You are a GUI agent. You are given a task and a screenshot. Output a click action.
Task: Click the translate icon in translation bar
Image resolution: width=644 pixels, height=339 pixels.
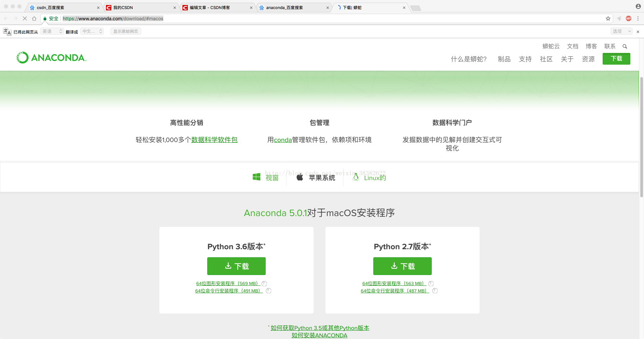coord(7,31)
